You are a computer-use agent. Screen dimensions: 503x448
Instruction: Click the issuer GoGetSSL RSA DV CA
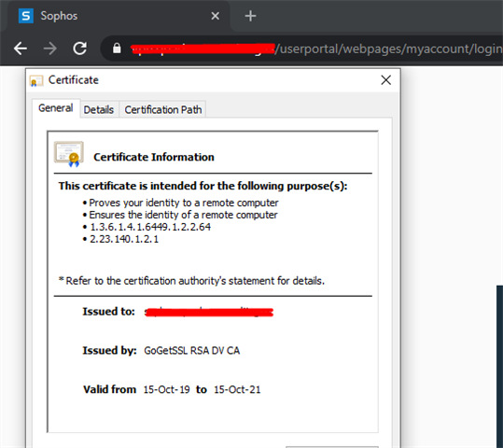tap(191, 350)
